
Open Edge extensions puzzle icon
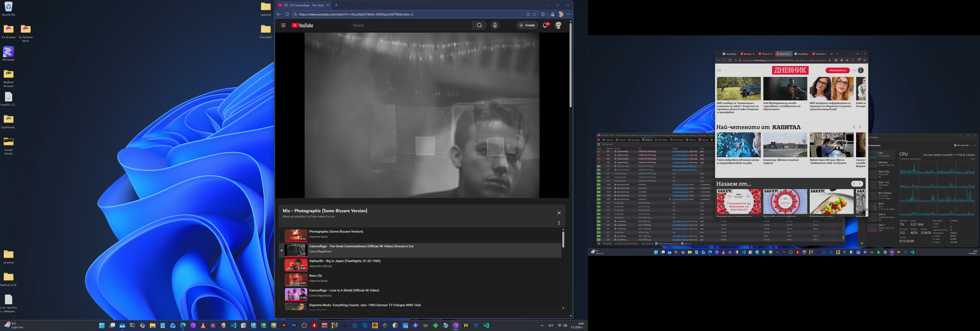[543, 14]
